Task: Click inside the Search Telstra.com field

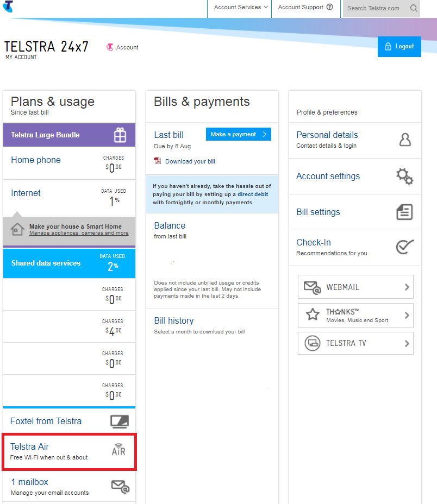Action: click(x=375, y=9)
